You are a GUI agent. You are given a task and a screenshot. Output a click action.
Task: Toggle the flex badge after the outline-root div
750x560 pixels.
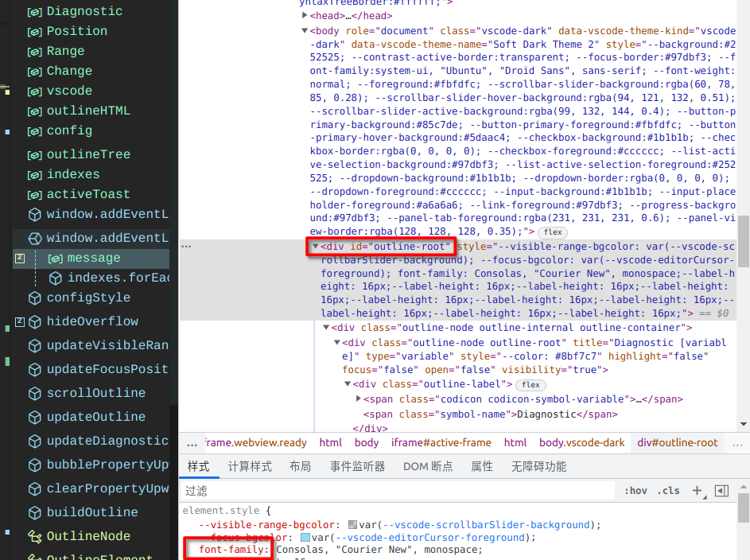coord(552,232)
